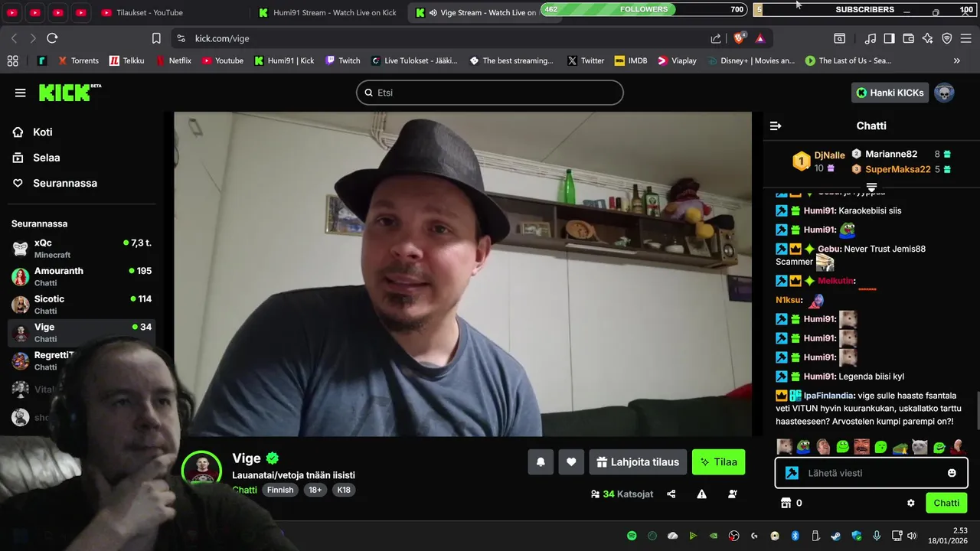
Task: Bookmark this page icon
Action: click(x=156, y=38)
